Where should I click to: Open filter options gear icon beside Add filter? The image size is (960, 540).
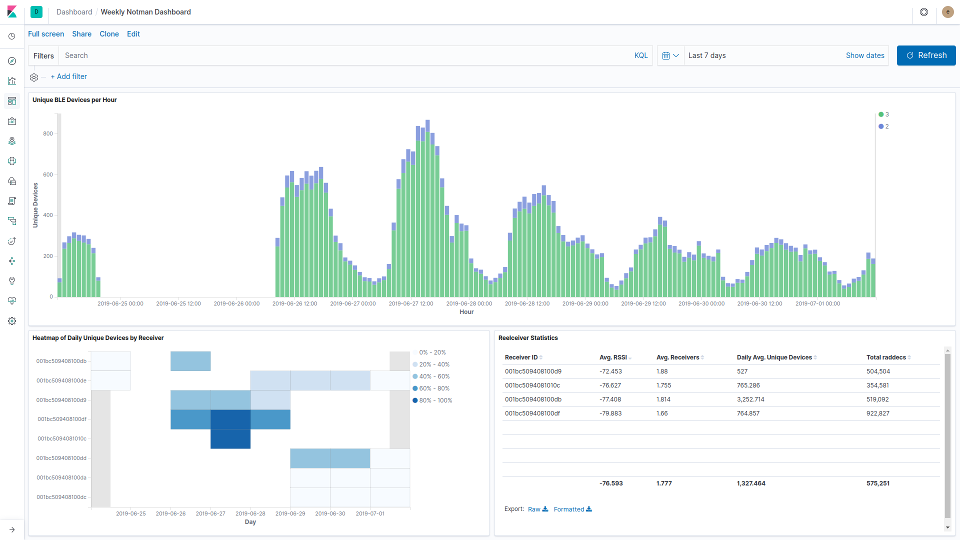pyautogui.click(x=34, y=76)
